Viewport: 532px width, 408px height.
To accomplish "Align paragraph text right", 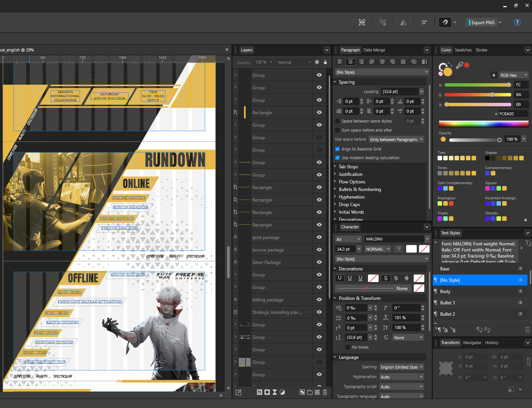I will pyautogui.click(x=361, y=62).
